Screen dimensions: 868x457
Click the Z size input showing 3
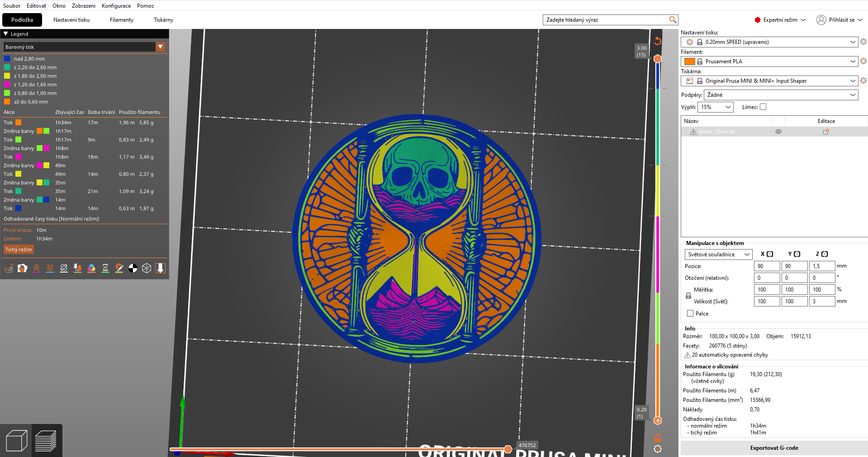point(822,302)
